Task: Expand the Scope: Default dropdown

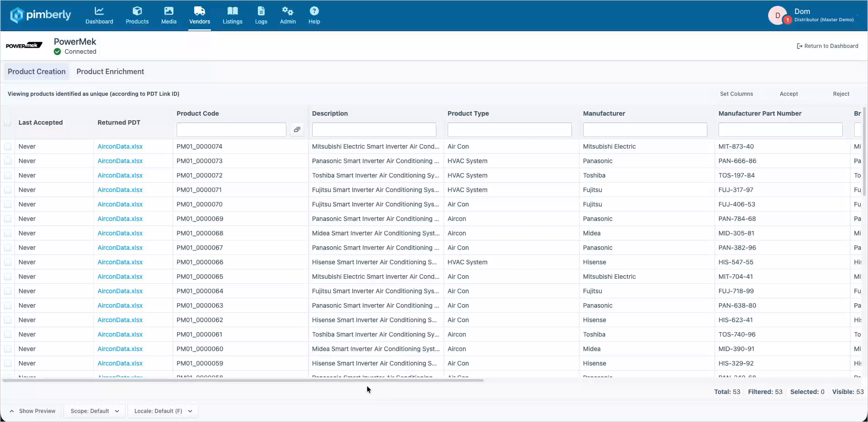Action: coord(94,411)
